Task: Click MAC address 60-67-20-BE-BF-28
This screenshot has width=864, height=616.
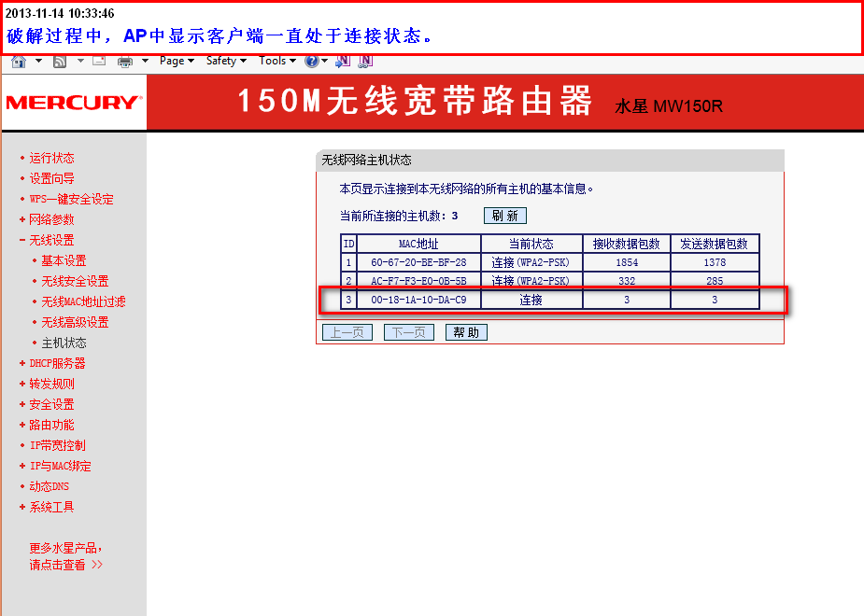Action: (418, 262)
